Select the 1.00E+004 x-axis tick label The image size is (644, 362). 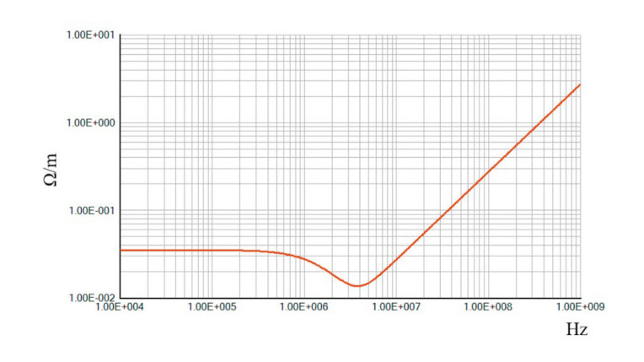pos(122,308)
